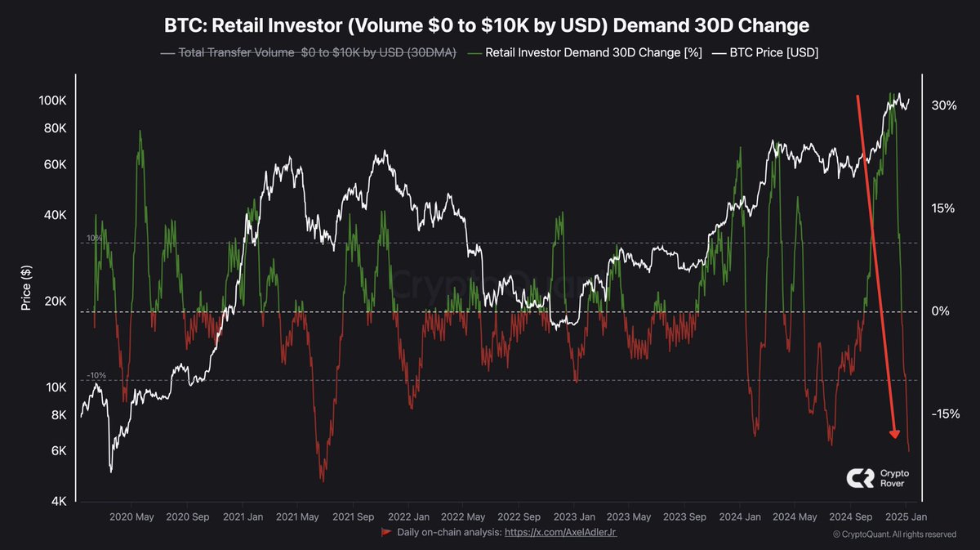Viewport: 980px width, 550px height.
Task: Click the 15% right axis label
Action: coord(943,208)
